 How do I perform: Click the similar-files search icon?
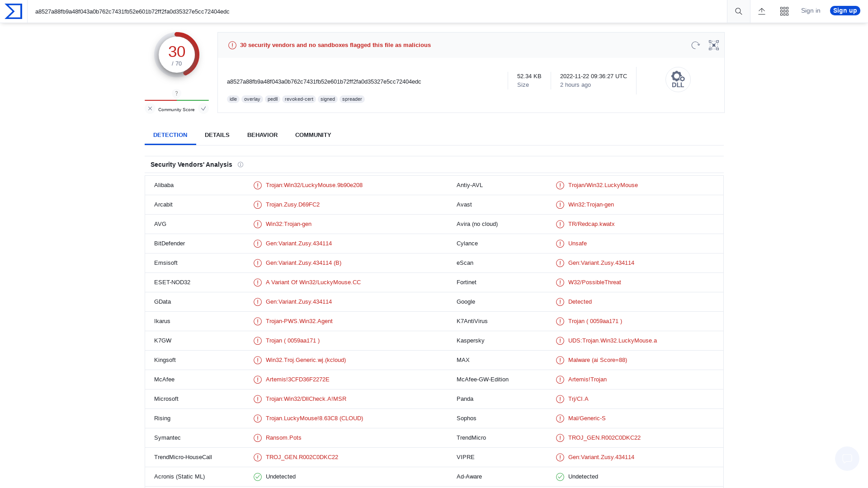click(x=713, y=45)
